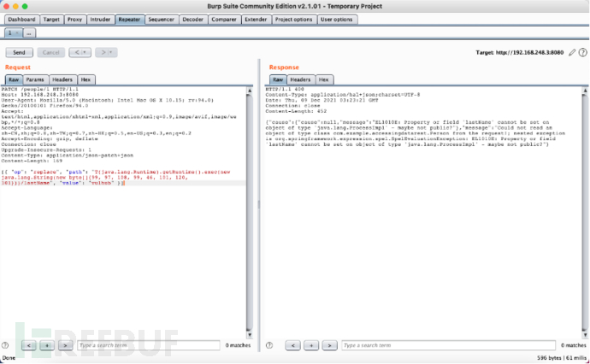Go to next request search match
This screenshot has width=590, height=364.
65,345
